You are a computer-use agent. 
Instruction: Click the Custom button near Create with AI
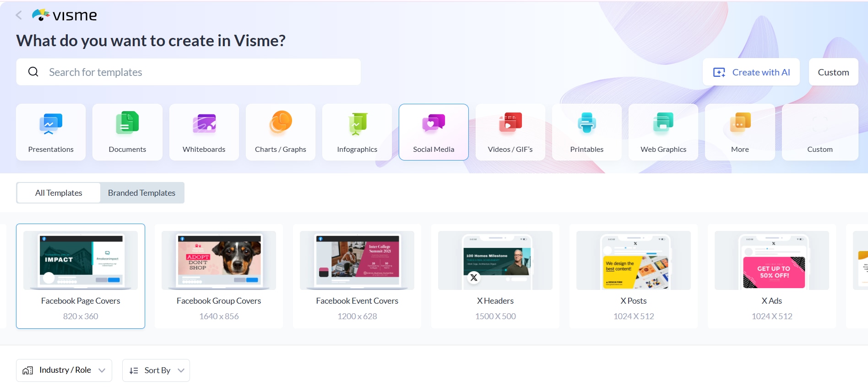(833, 72)
